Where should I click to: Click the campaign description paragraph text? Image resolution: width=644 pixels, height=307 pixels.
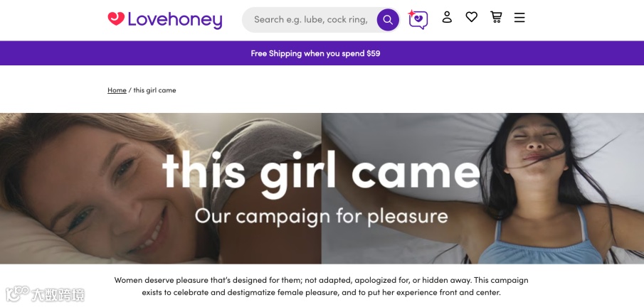coord(321,286)
